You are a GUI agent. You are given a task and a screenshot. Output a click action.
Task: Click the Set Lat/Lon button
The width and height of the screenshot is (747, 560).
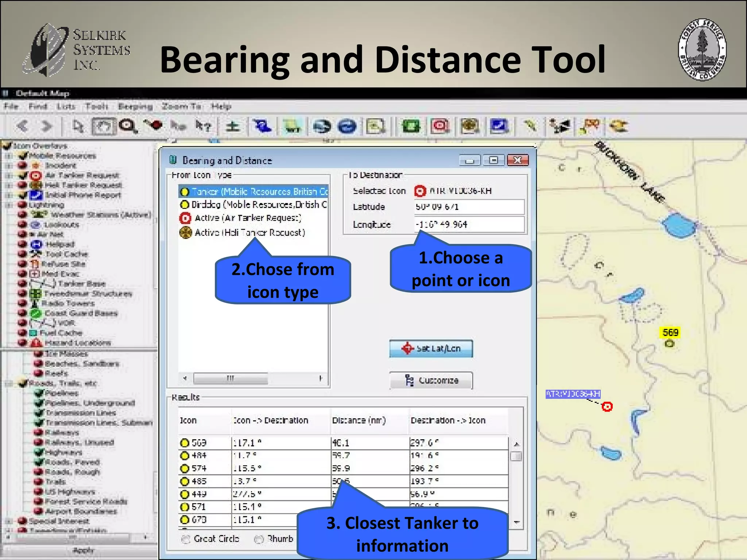click(x=431, y=349)
